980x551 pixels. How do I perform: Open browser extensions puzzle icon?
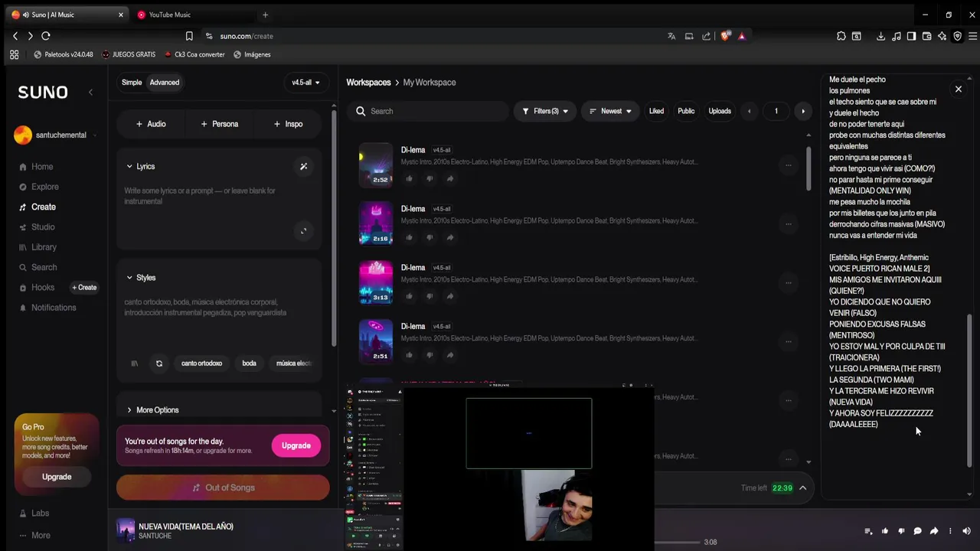click(841, 36)
